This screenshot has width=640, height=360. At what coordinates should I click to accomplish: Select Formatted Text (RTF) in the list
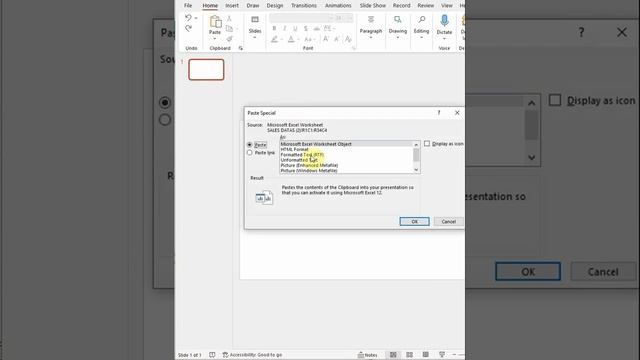[302, 155]
